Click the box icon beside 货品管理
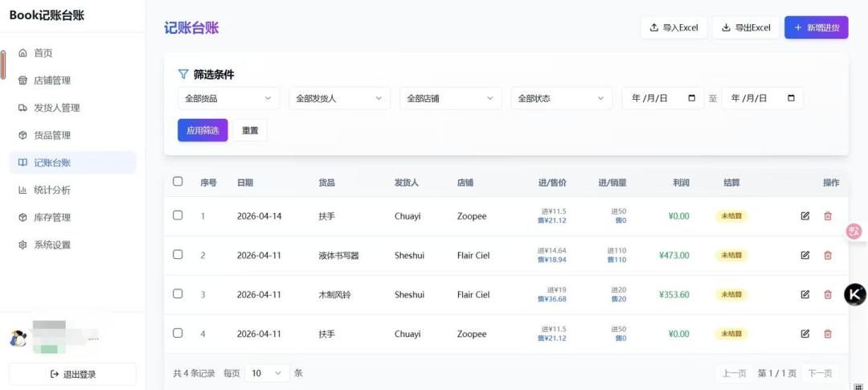The width and height of the screenshot is (868, 390). coord(23,135)
